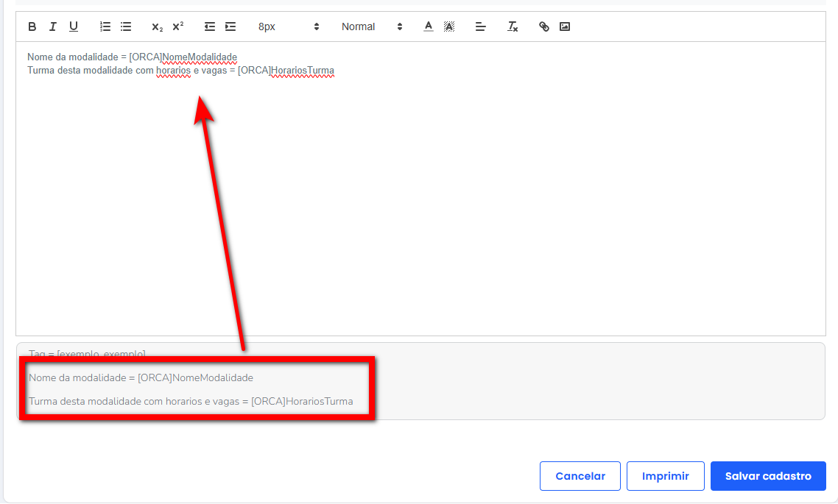Image resolution: width=838 pixels, height=504 pixels.
Task: Open the Normal heading style dropdown
Action: pyautogui.click(x=372, y=26)
